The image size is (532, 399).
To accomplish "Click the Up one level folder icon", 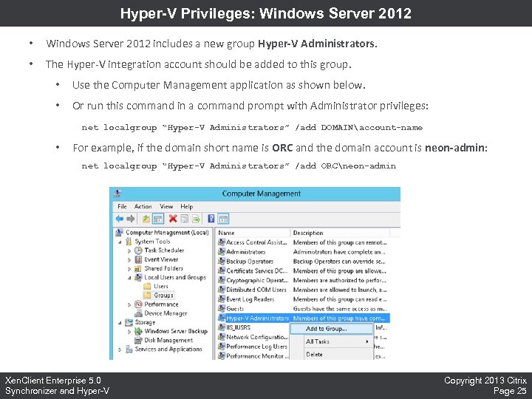I will 146,219.
